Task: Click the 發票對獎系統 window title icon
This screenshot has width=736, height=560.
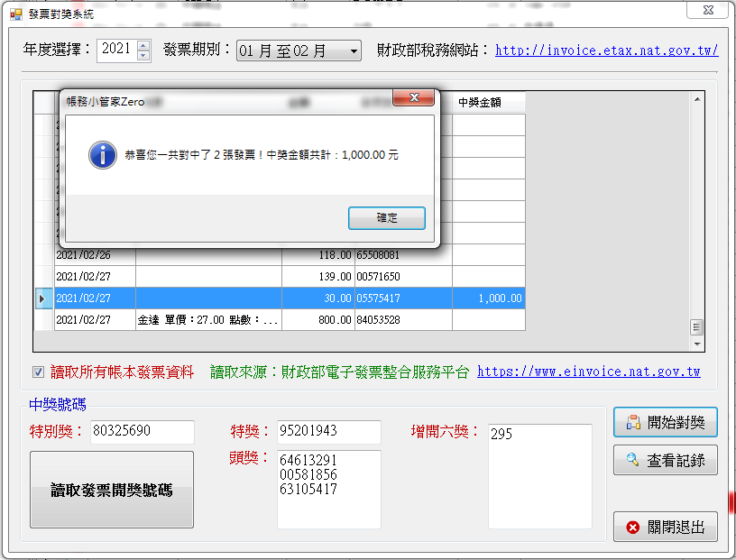Action: [x=15, y=14]
